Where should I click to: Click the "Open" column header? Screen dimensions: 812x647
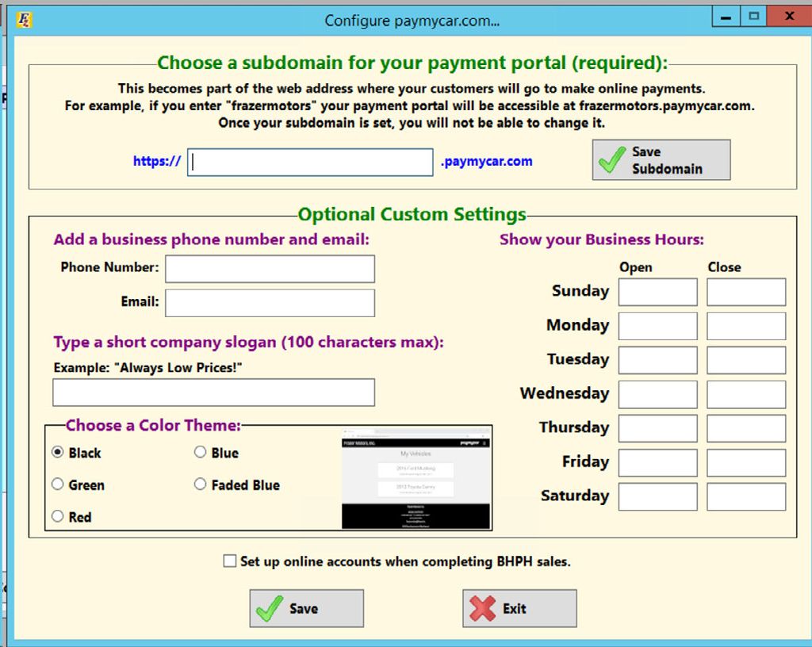click(636, 267)
